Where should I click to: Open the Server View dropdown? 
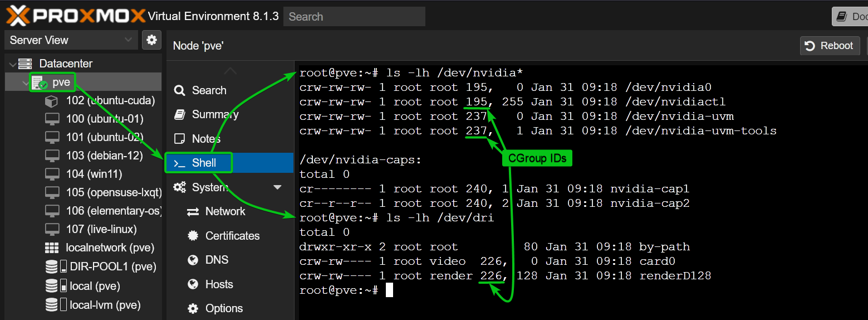(x=71, y=40)
